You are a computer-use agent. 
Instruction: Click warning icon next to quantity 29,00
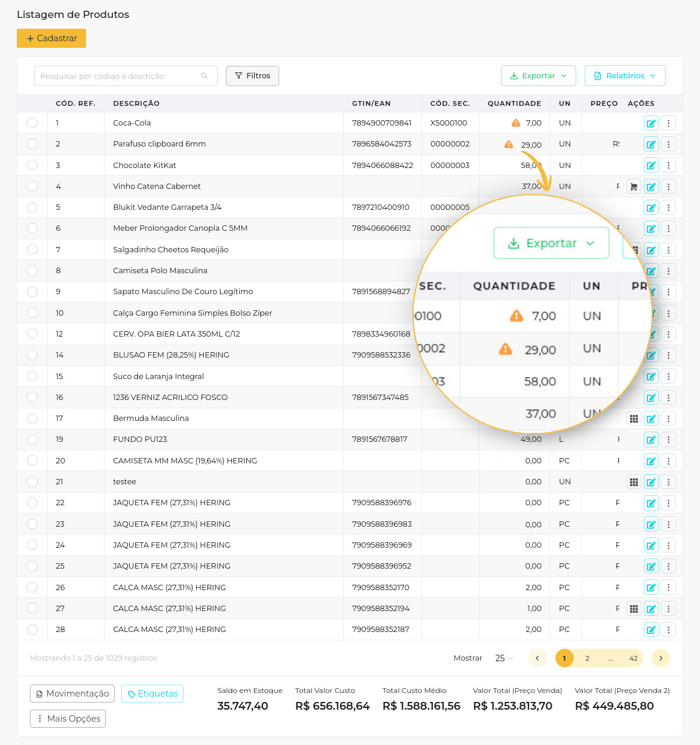(509, 144)
